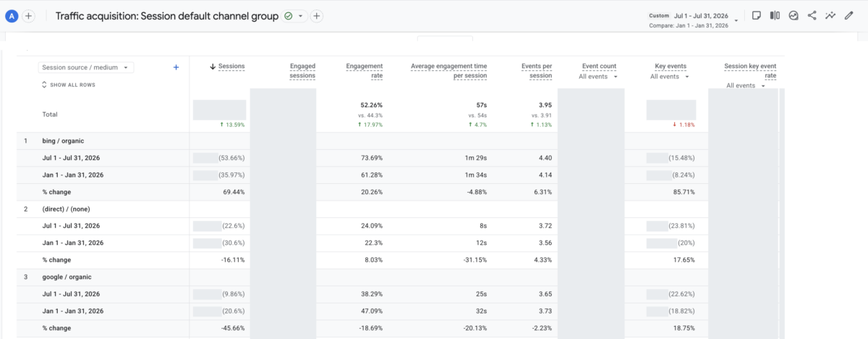This screenshot has height=339, width=868.
Task: Add filter with plus after report title
Action: (x=317, y=16)
